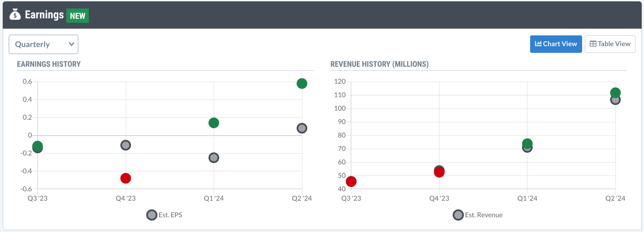Click the green Q1 '24 revenue point
This screenshot has height=232, width=644.
pyautogui.click(x=527, y=143)
